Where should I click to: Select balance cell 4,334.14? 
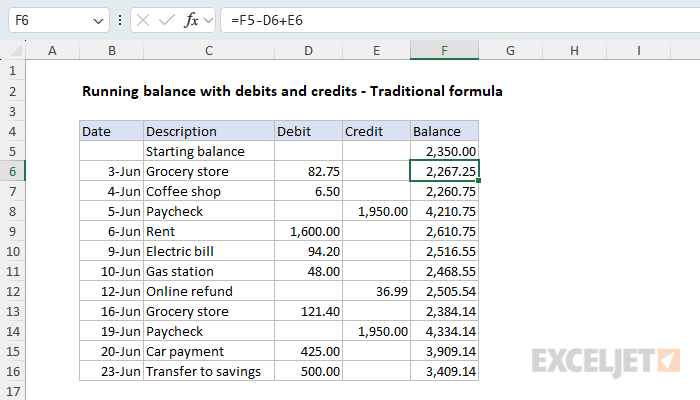tap(444, 331)
